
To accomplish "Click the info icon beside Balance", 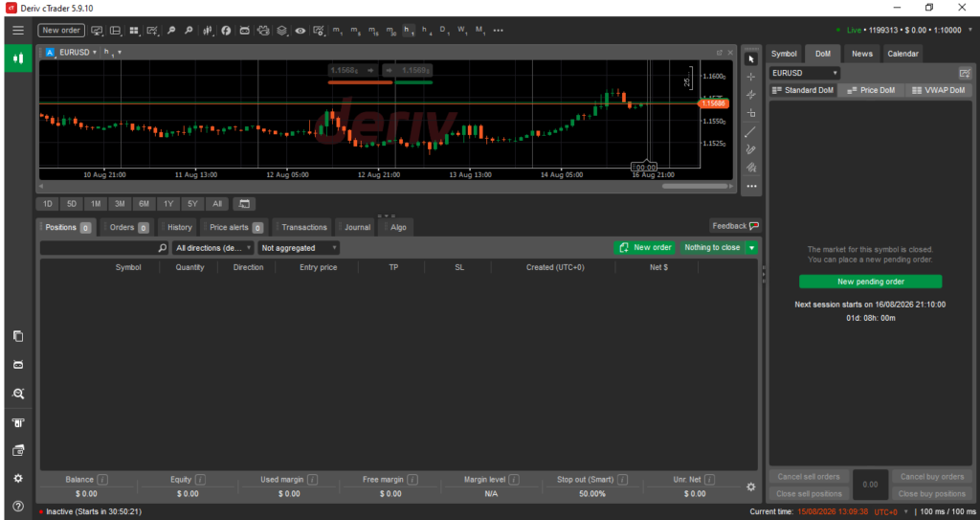I will (102, 480).
